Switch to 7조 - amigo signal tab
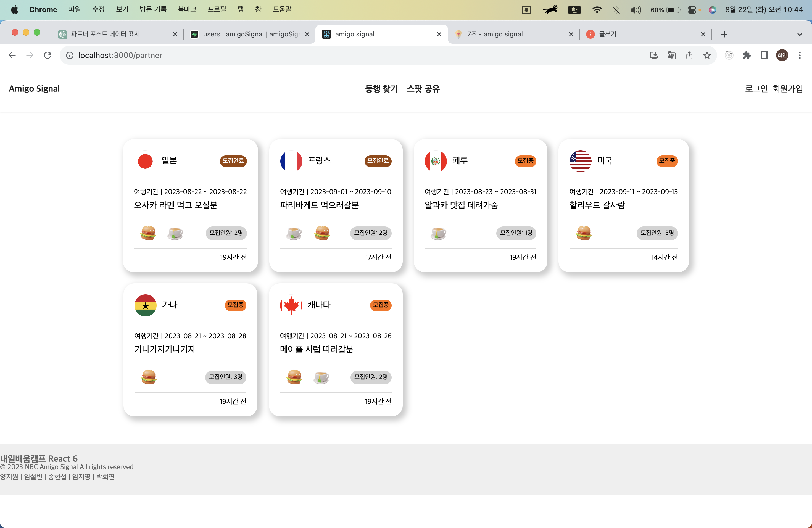Viewport: 812px width, 528px height. [495, 34]
